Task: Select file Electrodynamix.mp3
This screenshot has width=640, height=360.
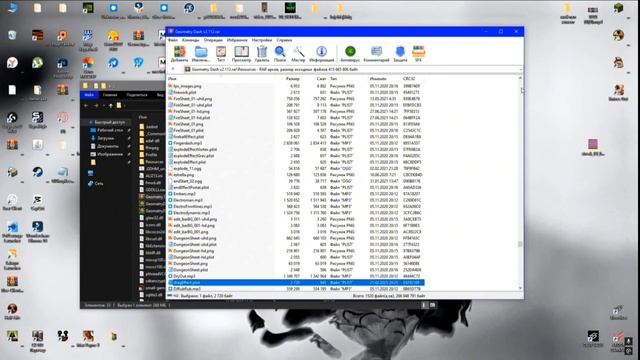Action: (191, 213)
